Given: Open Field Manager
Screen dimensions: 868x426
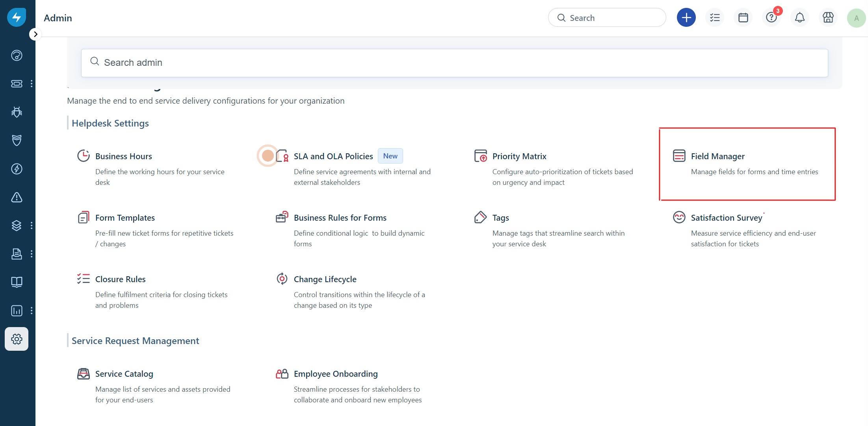Looking at the screenshot, I should pyautogui.click(x=717, y=156).
